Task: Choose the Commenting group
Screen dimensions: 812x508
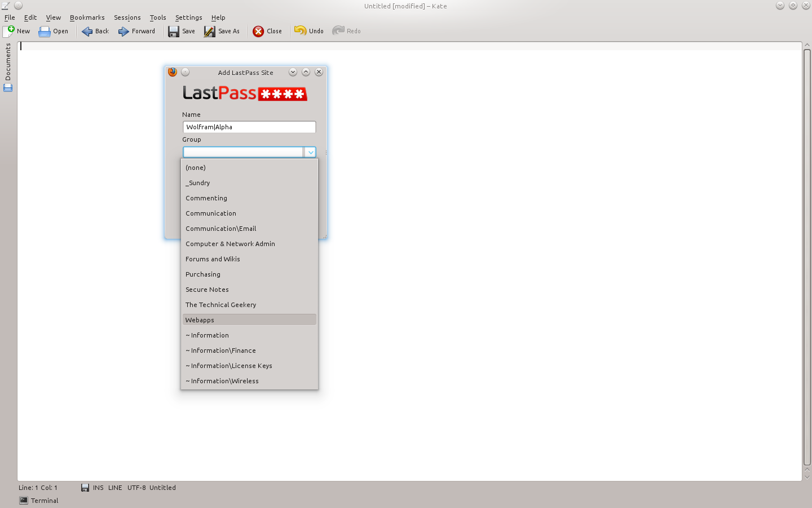Action: coord(249,198)
